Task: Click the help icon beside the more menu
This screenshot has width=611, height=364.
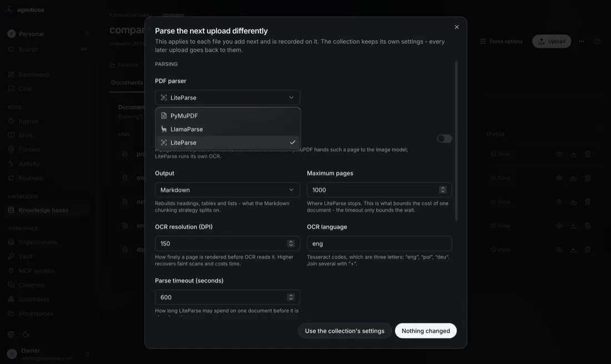Action: [597, 41]
